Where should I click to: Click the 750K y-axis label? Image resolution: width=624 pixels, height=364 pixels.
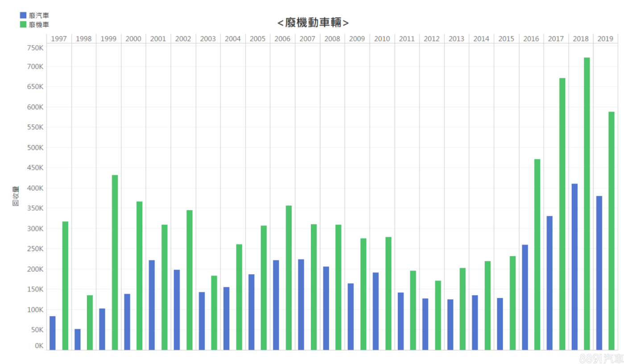point(35,48)
